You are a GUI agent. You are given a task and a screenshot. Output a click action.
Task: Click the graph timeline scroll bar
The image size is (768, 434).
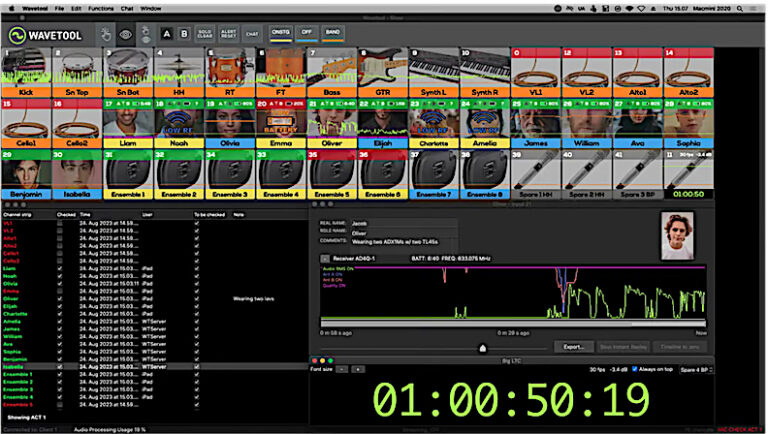coord(513,323)
